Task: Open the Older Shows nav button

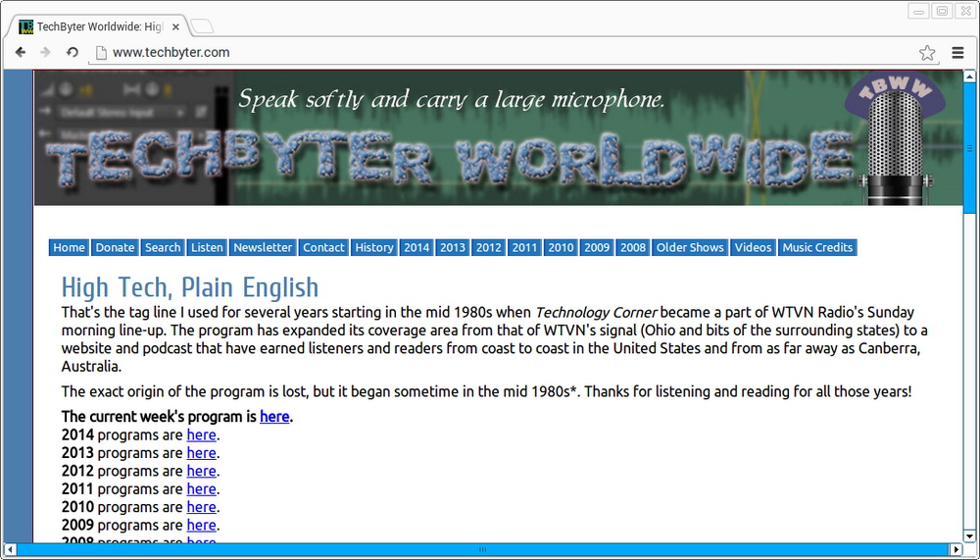Action: [690, 247]
